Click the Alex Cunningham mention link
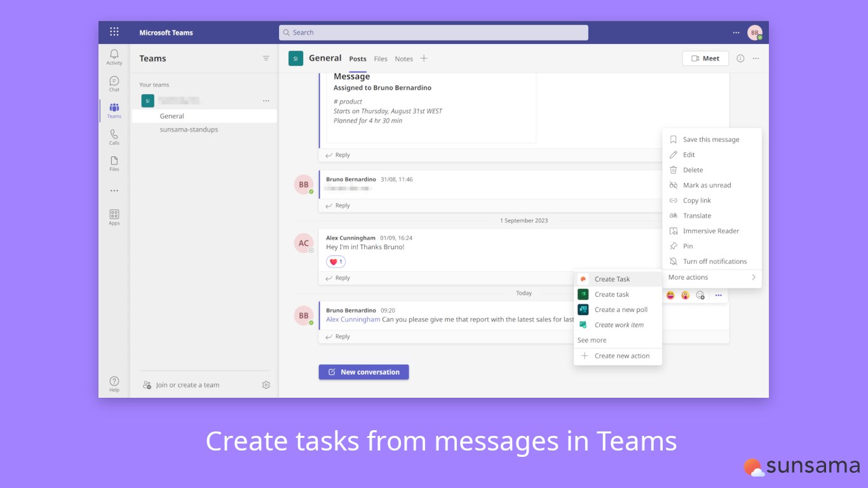This screenshot has height=488, width=868. (x=353, y=320)
